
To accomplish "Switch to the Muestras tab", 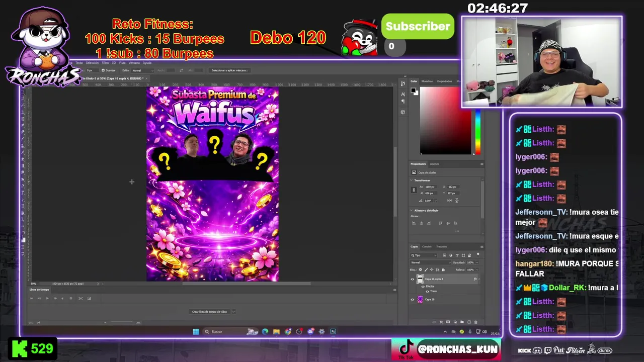I will click(427, 81).
